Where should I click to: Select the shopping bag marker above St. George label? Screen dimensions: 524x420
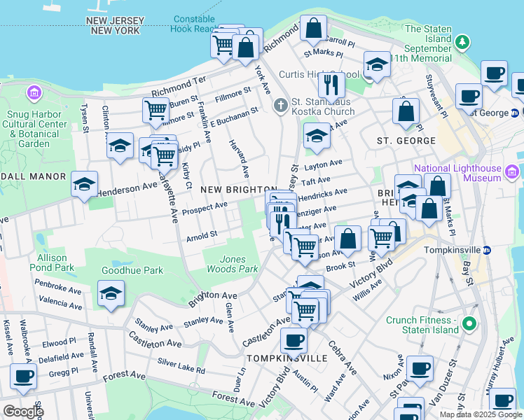tap(406, 111)
